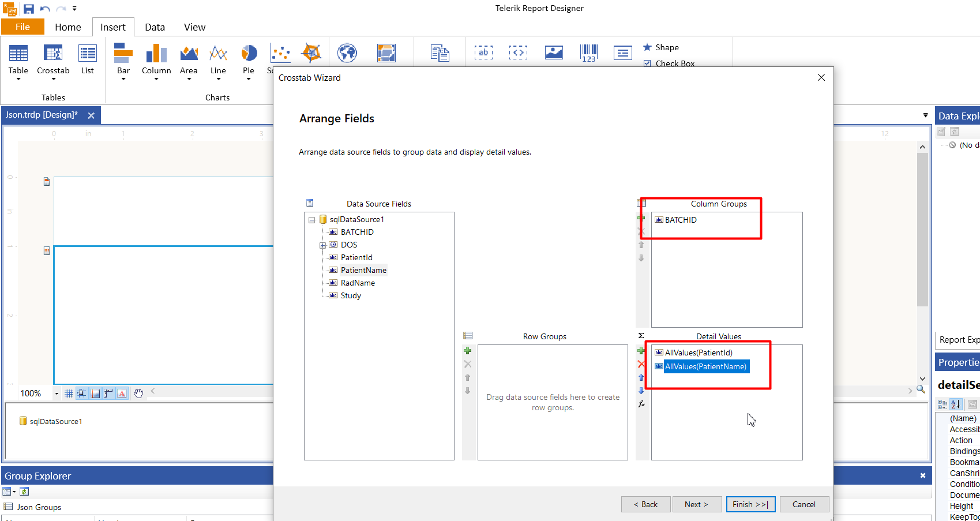Toggle the grid display on the design surface
Screen dimensions: 980x521
click(69, 393)
